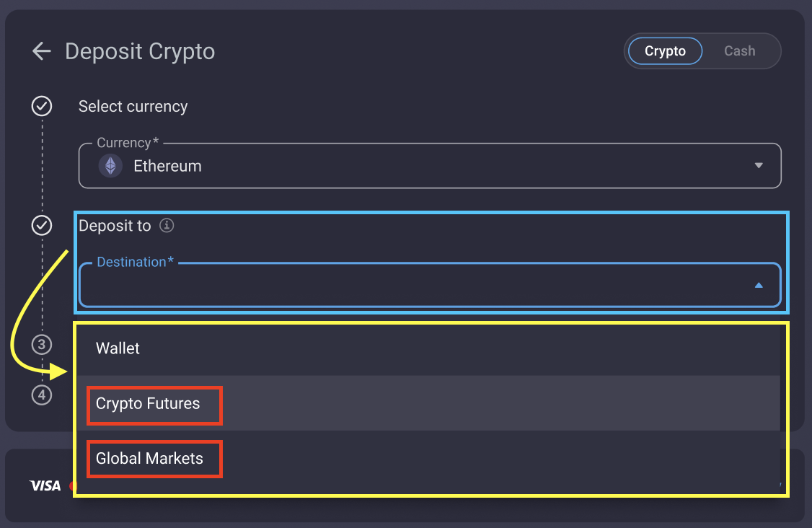Click the Select currency step label
The width and height of the screenshot is (812, 528).
pos(133,107)
